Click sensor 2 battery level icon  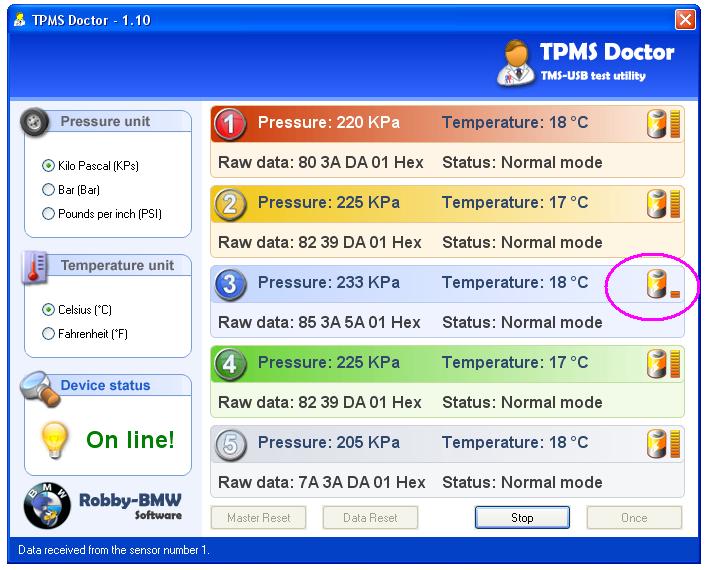pyautogui.click(x=663, y=203)
